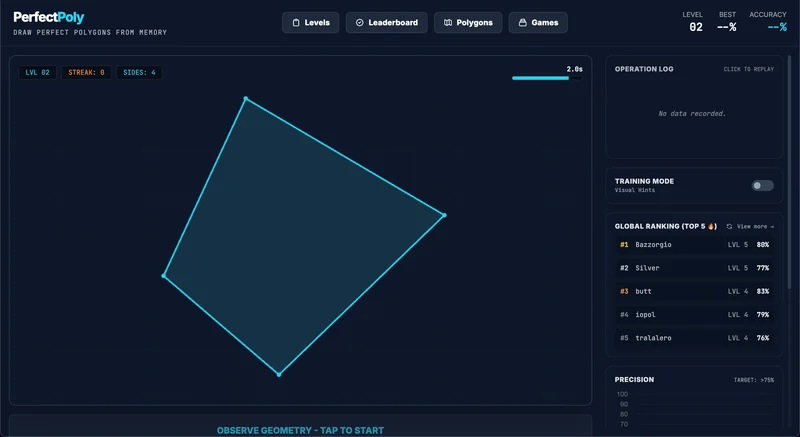This screenshot has height=437, width=800.
Task: Select the Silver ranking row
Action: coord(694,268)
